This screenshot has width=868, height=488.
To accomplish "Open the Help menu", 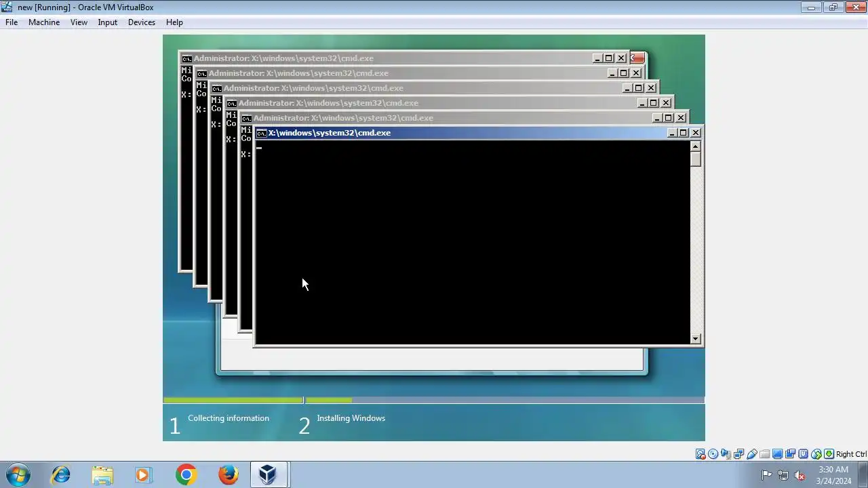I will point(174,22).
